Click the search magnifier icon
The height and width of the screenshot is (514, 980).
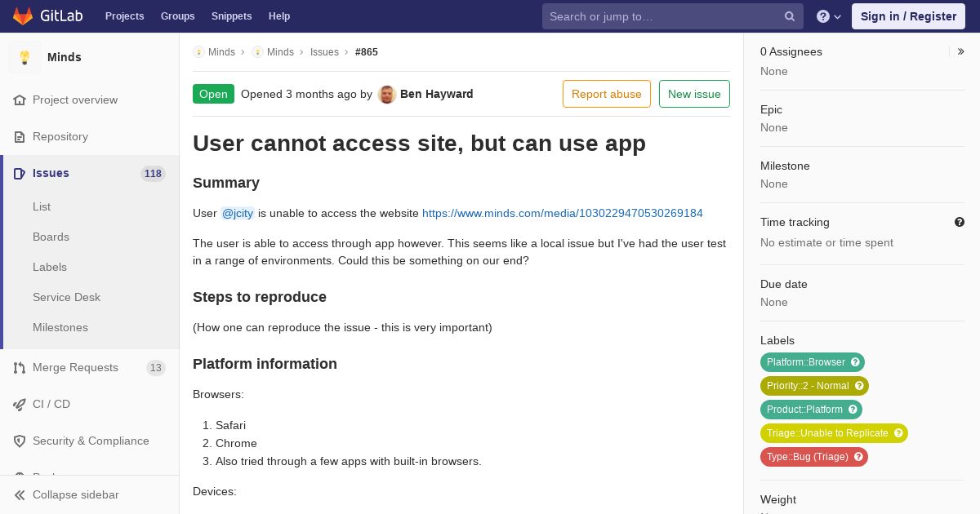(790, 16)
